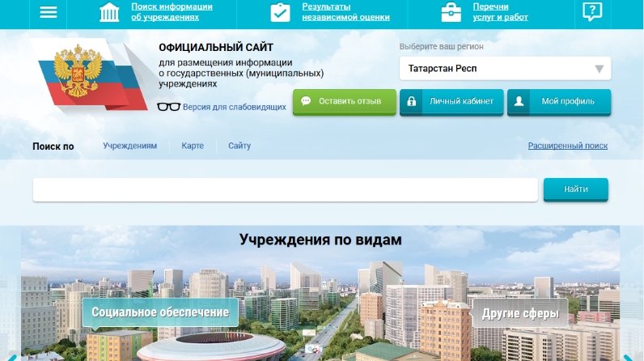Image resolution: width=644 pixels, height=361 pixels.
Task: Click the padlock icon on Личный кабинет
Action: 412,102
